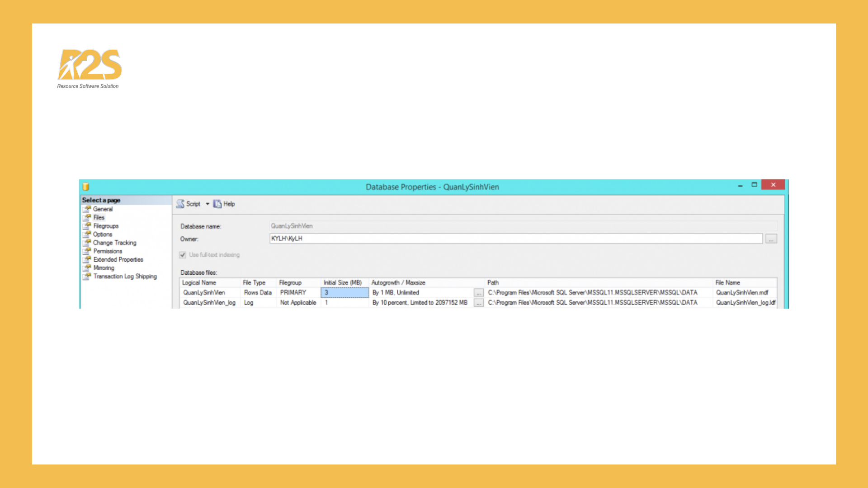Open the Files page icon
Image resolution: width=868 pixels, height=488 pixels.
[87, 217]
